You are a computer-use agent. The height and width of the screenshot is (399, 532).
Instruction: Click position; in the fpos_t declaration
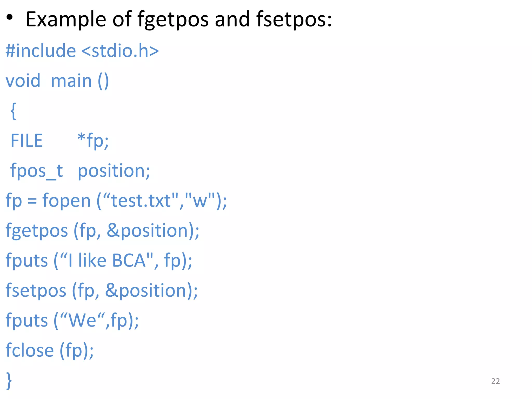[114, 171]
